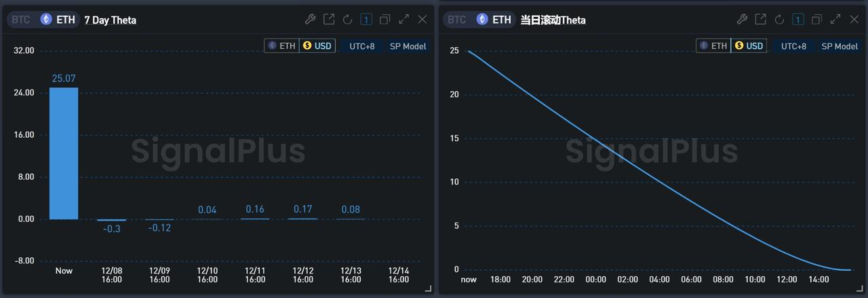Select BTC tab in 当日滚动Theta panel
Viewport: 868px width, 298px height.
coord(456,20)
